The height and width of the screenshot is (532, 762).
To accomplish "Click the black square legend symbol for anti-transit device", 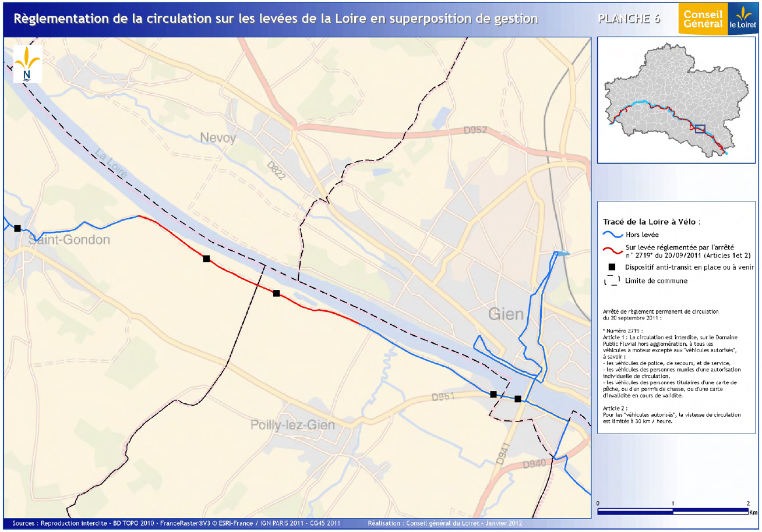I will (612, 267).
